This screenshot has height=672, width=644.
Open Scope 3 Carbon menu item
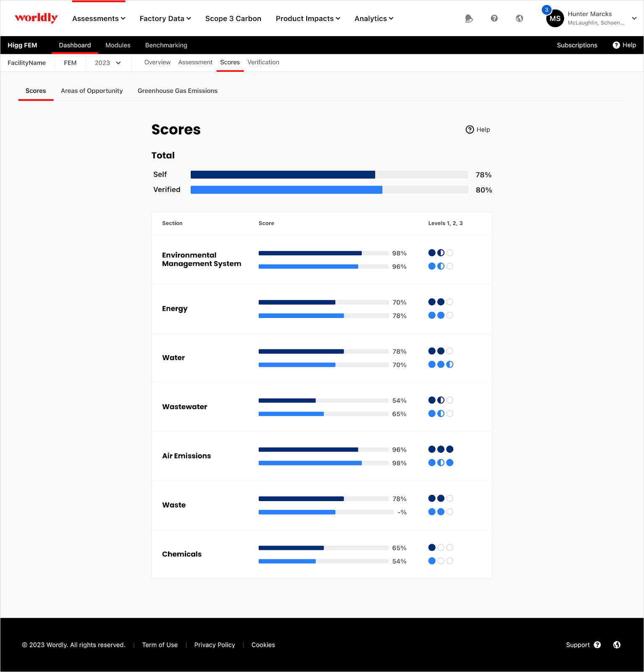pos(233,18)
